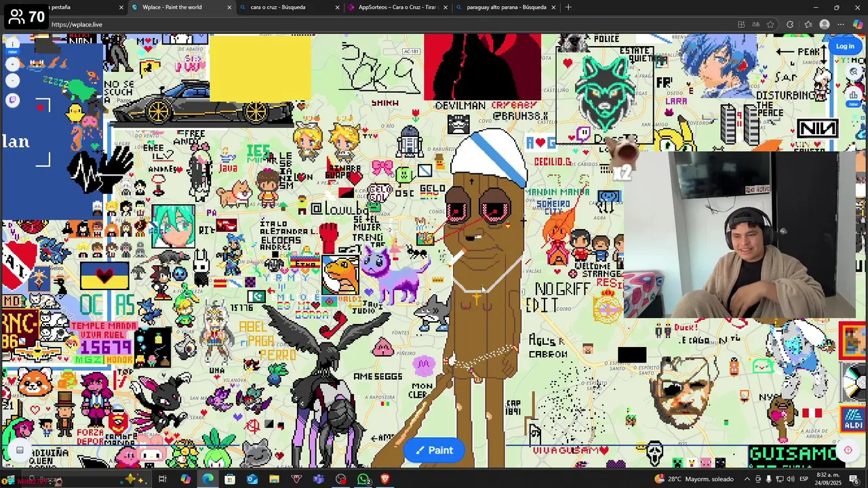Open Microsoft Teams from the taskbar
This screenshot has height=488, width=868.
pos(319,480)
